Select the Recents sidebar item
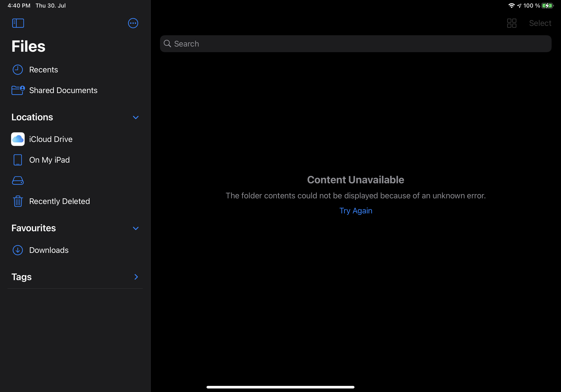The width and height of the screenshot is (561, 392). coord(44,70)
